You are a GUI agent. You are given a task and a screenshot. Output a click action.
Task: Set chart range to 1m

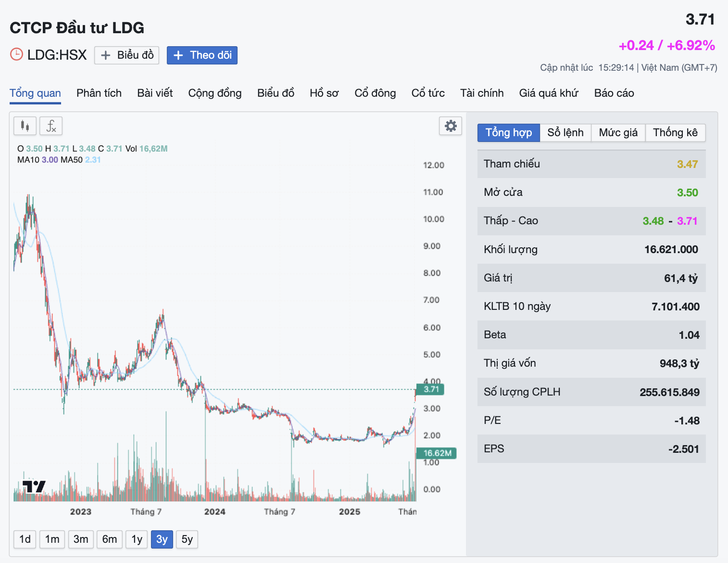point(52,539)
